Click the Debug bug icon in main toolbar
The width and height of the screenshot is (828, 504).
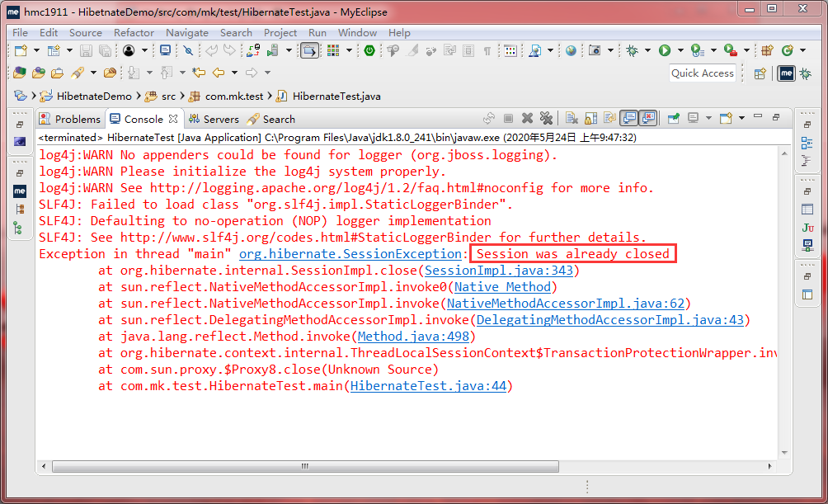point(632,50)
